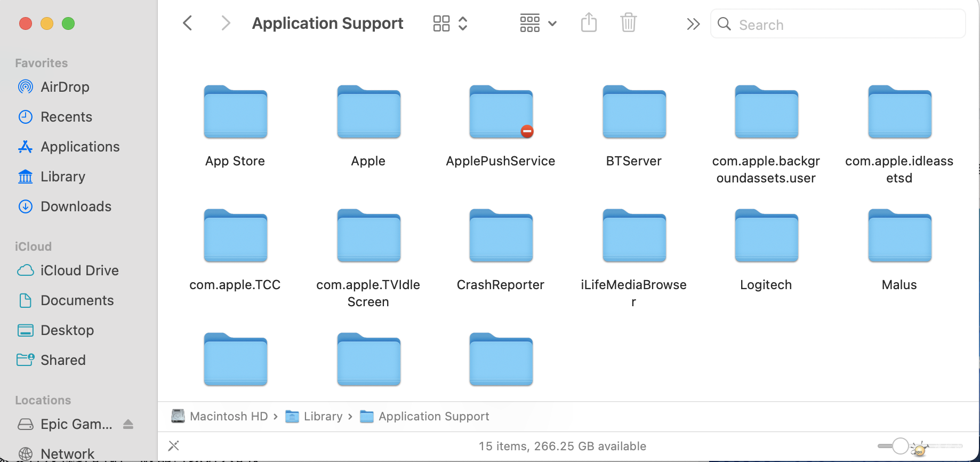Click Library in the path bar
Screen dimensions: 980x462
coord(323,416)
